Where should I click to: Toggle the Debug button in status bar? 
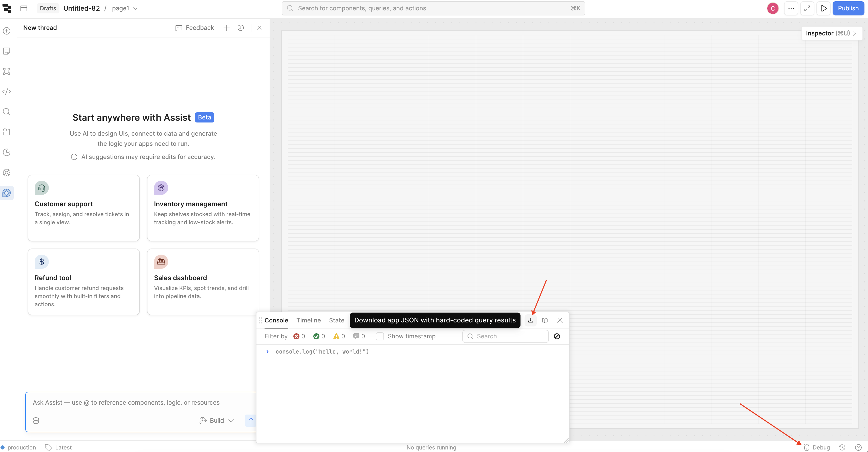tap(817, 448)
